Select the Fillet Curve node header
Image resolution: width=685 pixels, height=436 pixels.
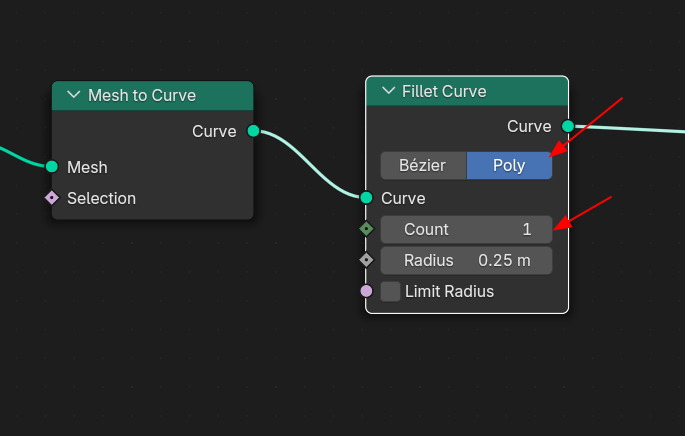[x=467, y=91]
